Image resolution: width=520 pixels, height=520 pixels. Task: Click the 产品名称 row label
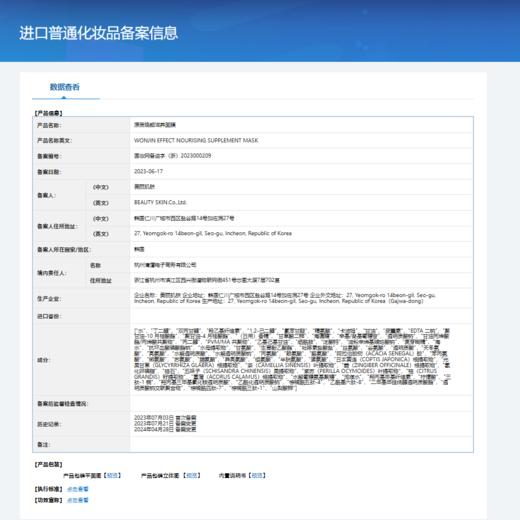click(x=49, y=125)
